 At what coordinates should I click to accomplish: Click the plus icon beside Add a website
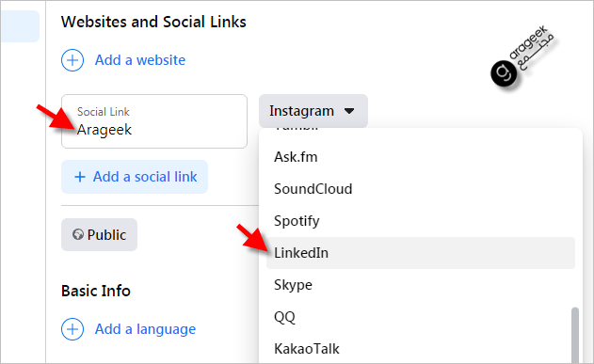72,60
